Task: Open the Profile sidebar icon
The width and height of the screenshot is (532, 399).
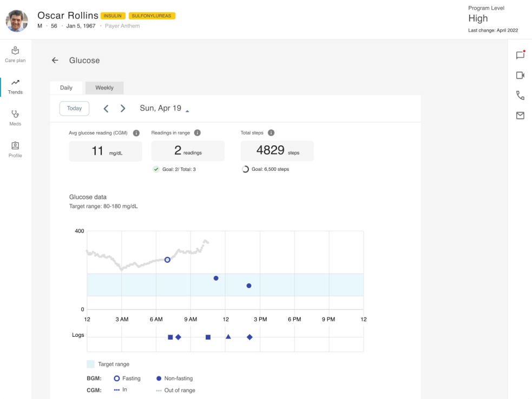Action: pyautogui.click(x=15, y=146)
